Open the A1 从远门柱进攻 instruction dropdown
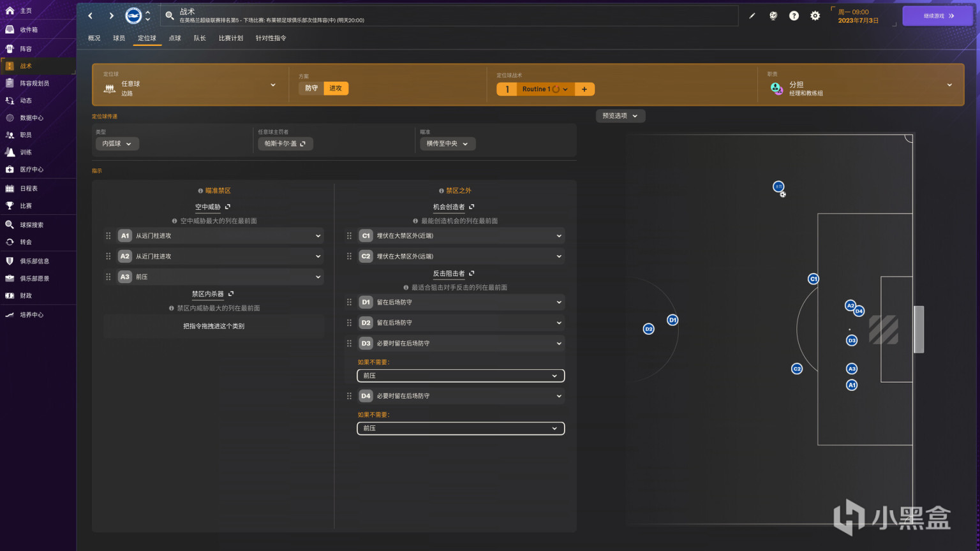The image size is (980, 551). pos(220,236)
